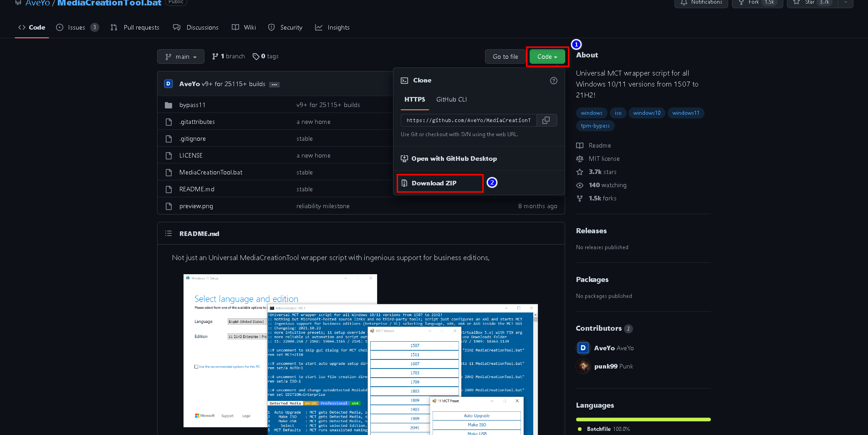Open the README preview screenshot image
Viewport: 868px width, 435px height.
pyautogui.click(x=361, y=354)
